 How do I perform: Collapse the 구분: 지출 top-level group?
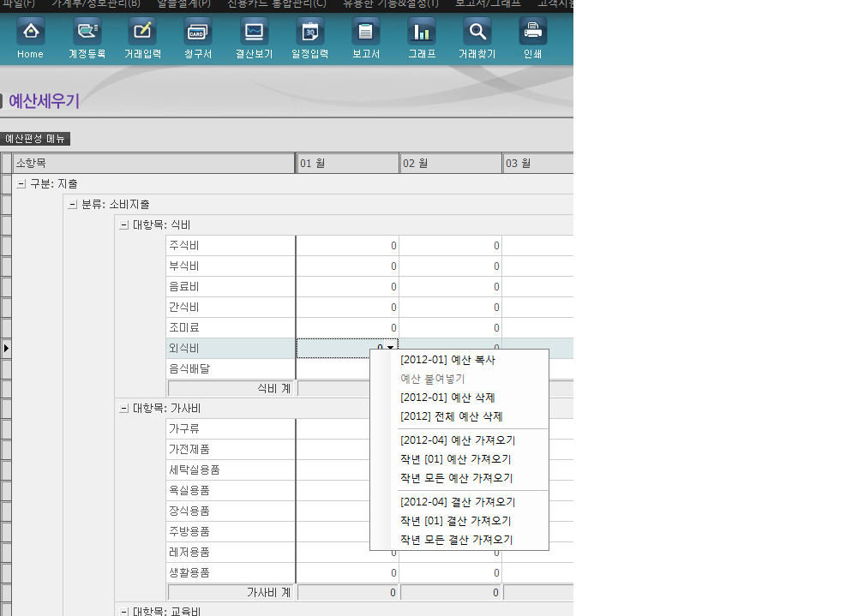pyautogui.click(x=18, y=182)
